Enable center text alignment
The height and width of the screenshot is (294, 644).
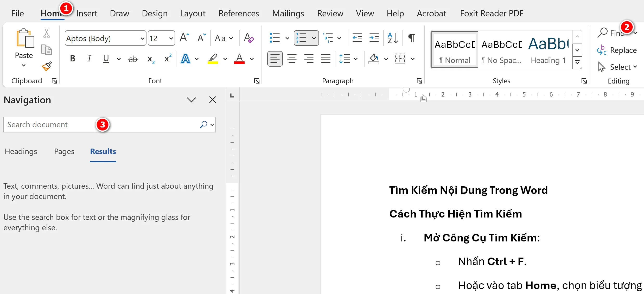point(292,59)
